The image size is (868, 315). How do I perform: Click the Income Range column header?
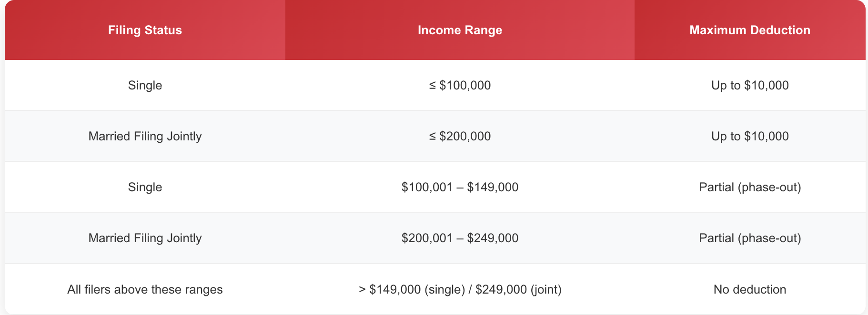460,30
